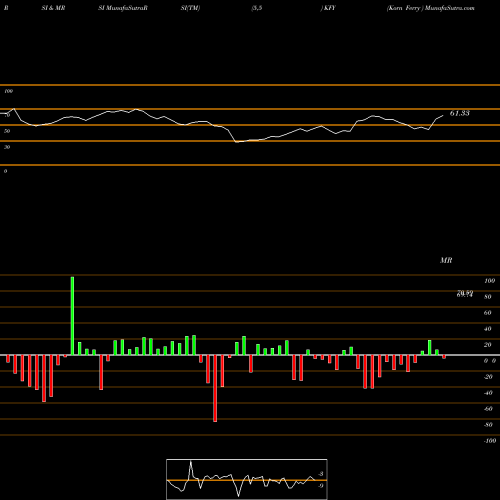Click the MR label above the histogram
The width and height of the screenshot is (500, 500).
pos(446,260)
